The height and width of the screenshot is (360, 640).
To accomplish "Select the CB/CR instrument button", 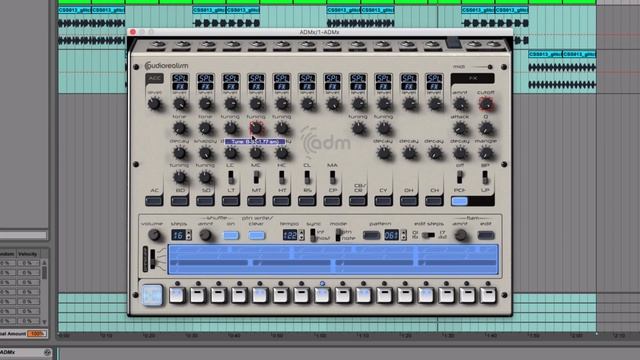I will [x=358, y=201].
